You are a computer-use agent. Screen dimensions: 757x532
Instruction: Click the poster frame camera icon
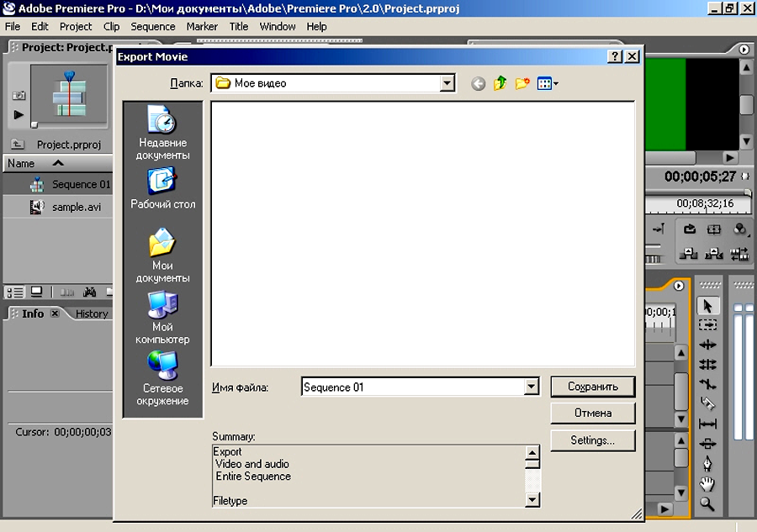point(19,96)
